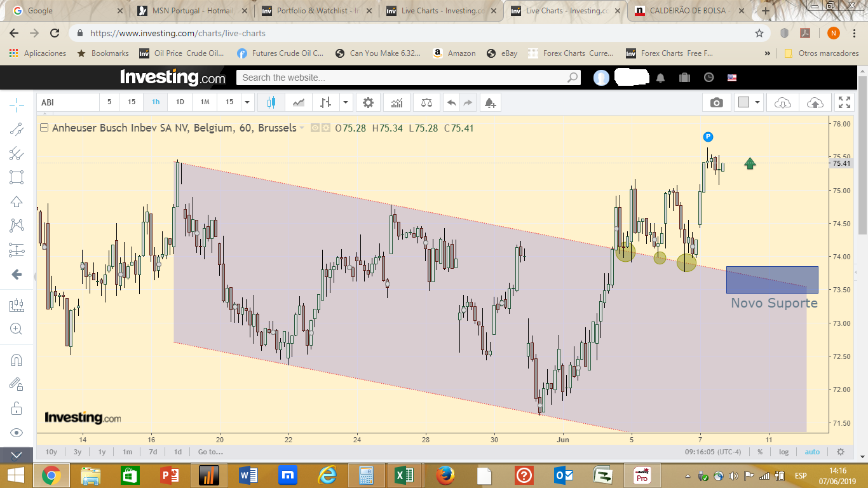Image resolution: width=868 pixels, height=488 pixels.
Task: Select the price range measure tool
Action: [17, 306]
